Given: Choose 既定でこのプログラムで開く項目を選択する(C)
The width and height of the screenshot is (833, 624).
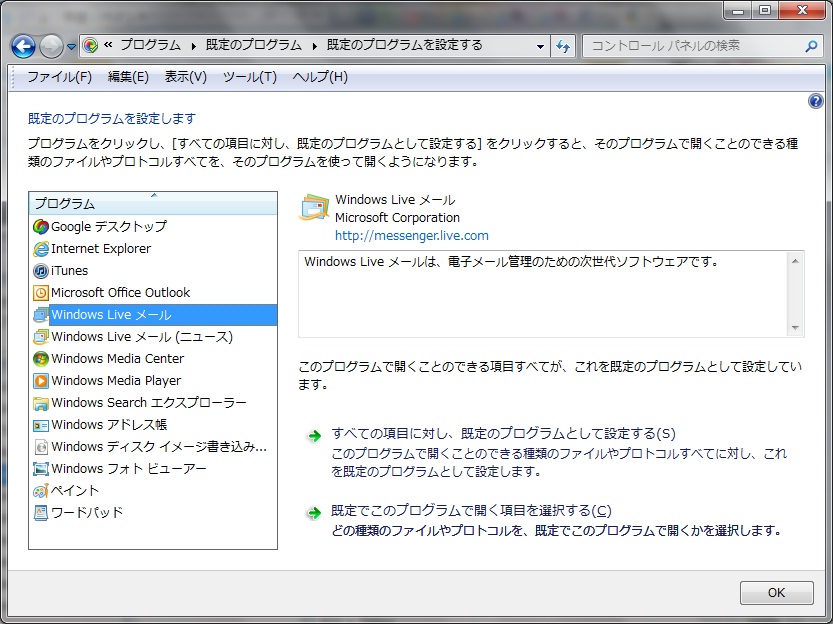Looking at the screenshot, I should pyautogui.click(x=471, y=511).
